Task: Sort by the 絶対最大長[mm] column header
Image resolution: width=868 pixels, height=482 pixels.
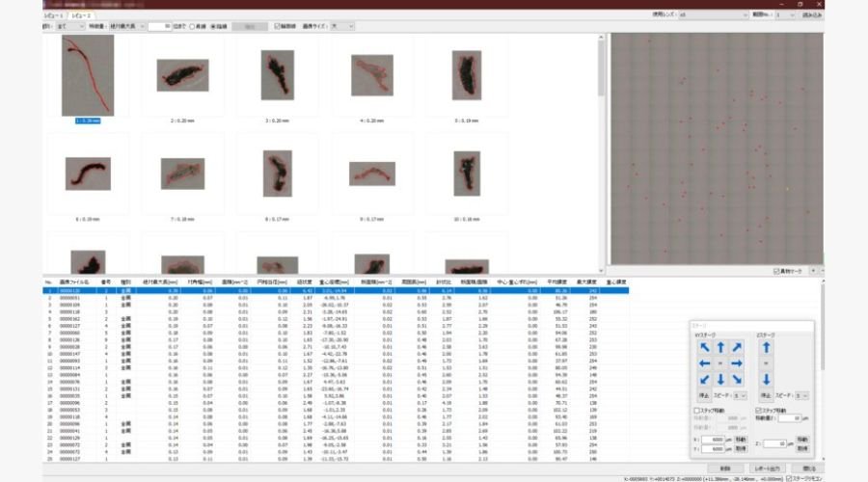Action: [160, 282]
